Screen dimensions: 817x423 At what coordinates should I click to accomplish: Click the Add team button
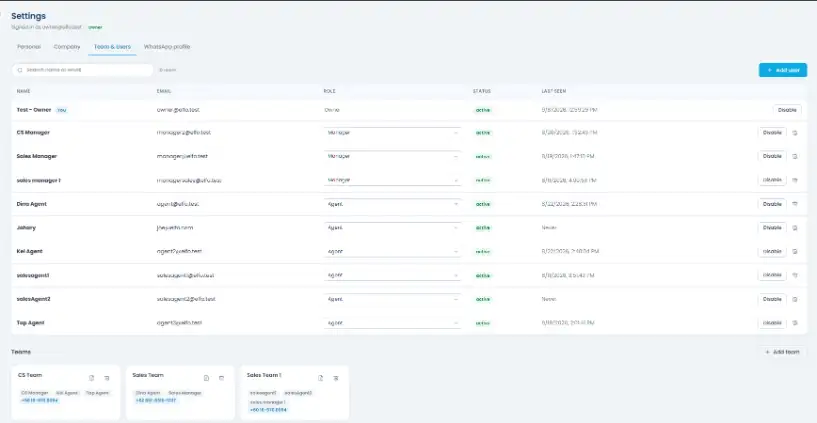pos(782,352)
